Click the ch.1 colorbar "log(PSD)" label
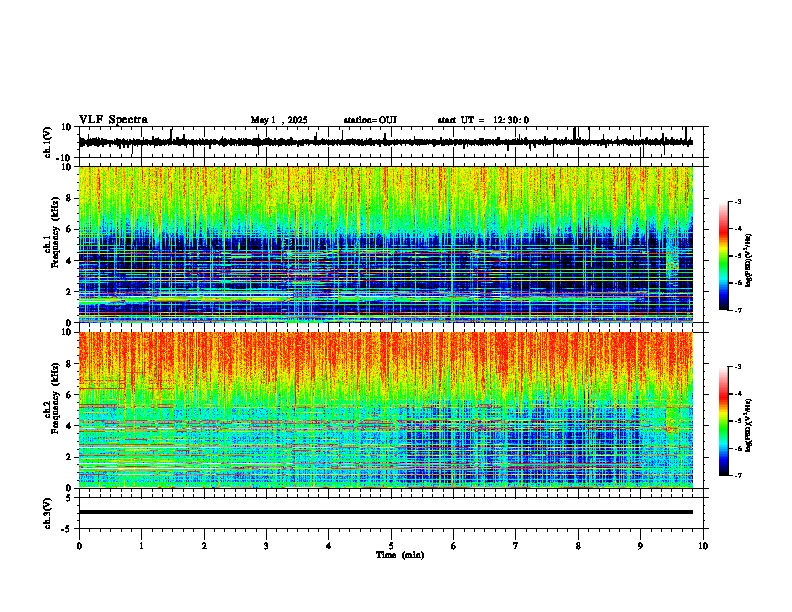 click(749, 260)
